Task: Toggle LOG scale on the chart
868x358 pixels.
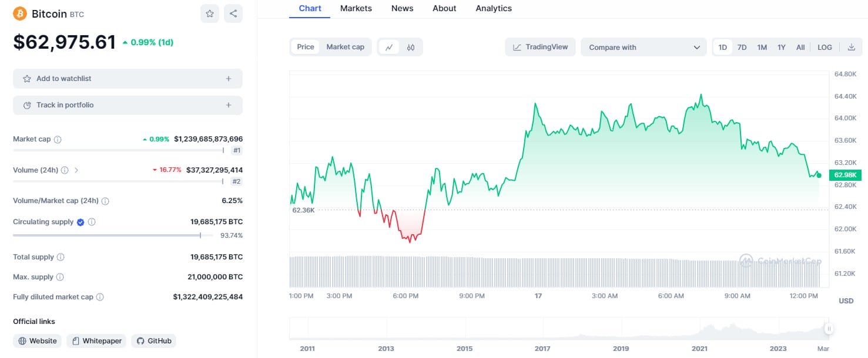Action: point(825,48)
